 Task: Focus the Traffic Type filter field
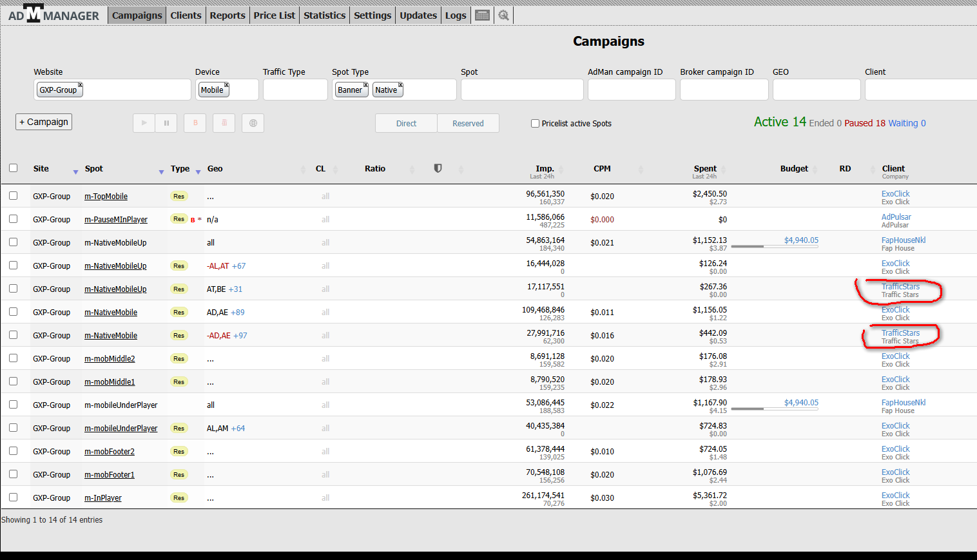[x=295, y=90]
